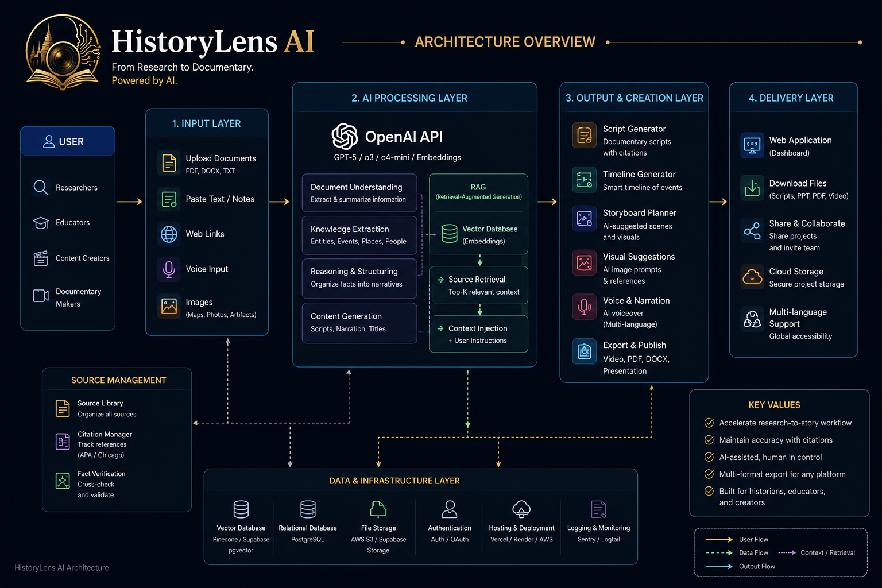Click the Powered by AI. tagline
Screen dimensions: 882x588
(144, 80)
